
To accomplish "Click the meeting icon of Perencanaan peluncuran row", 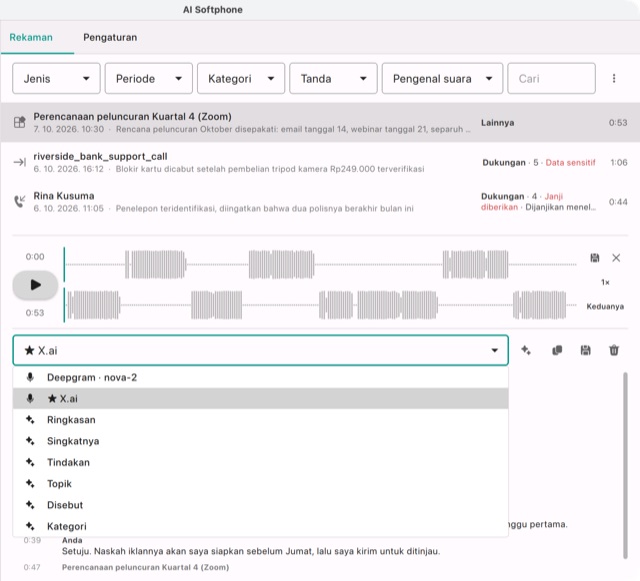I will click(x=20, y=122).
